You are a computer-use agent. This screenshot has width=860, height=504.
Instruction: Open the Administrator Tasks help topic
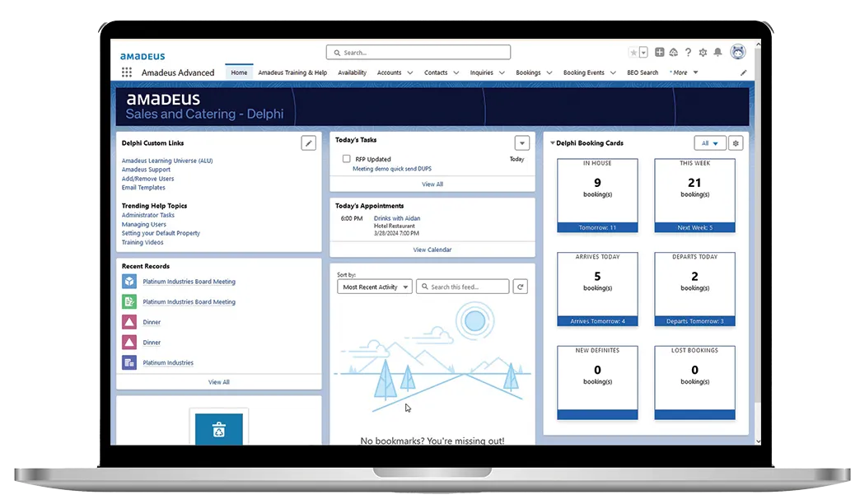(x=148, y=215)
